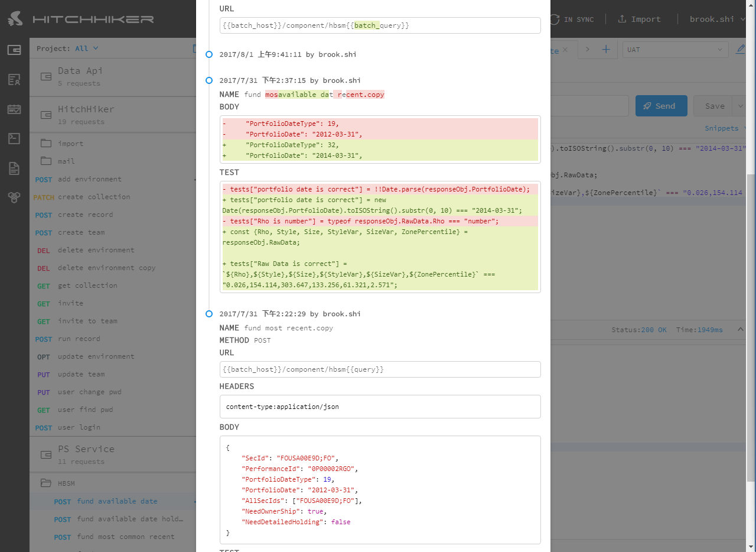Image resolution: width=756 pixels, height=552 pixels.
Task: Select PATCH create collection request
Action: coord(112,197)
